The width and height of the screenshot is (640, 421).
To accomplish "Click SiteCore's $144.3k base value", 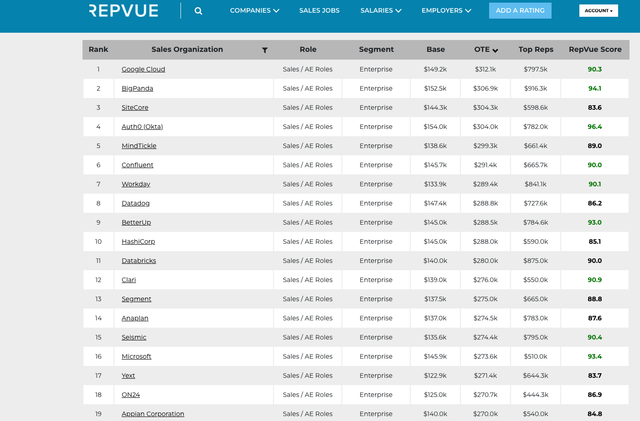I will tap(435, 108).
